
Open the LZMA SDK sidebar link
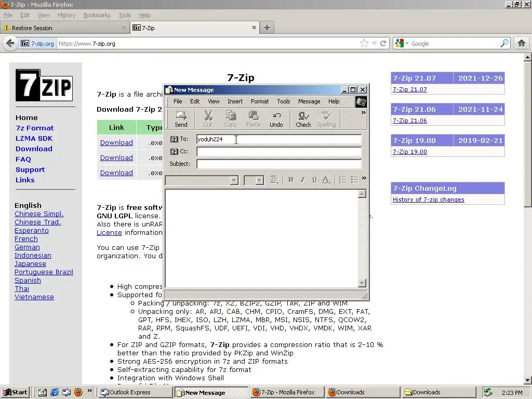[x=34, y=138]
